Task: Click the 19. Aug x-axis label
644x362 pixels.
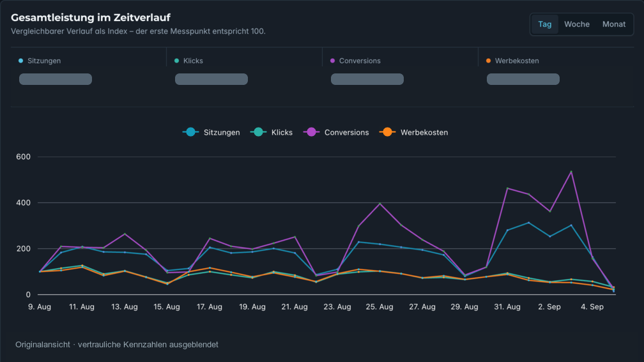Action: coord(252,306)
